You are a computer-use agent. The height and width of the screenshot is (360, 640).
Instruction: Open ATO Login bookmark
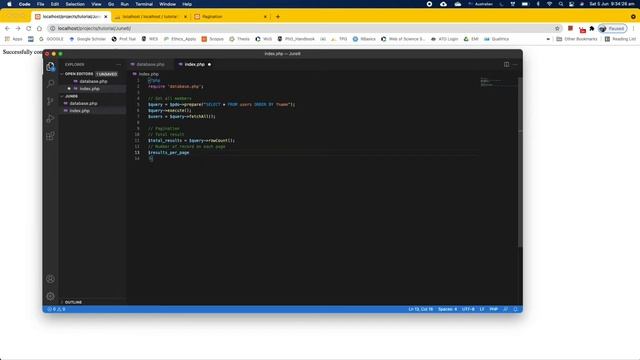[x=444, y=39]
